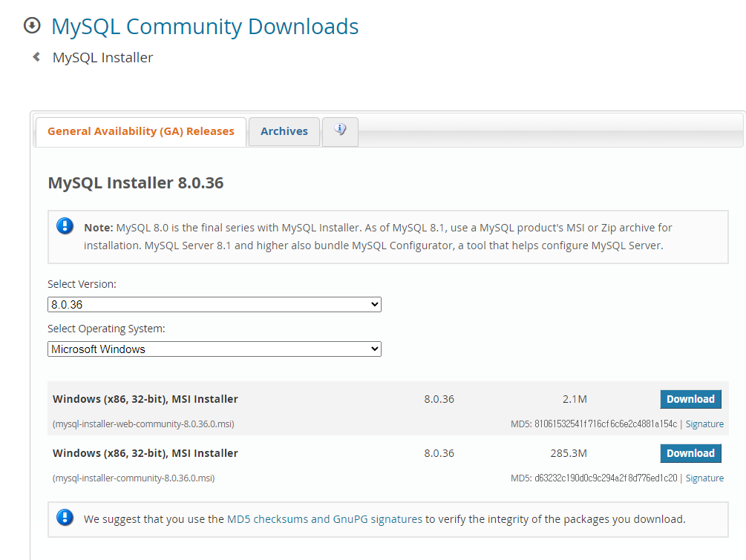Viewport: 746px width, 560px height.
Task: Click the MD5 hash starting with d63232c190d0
Action: (x=605, y=478)
